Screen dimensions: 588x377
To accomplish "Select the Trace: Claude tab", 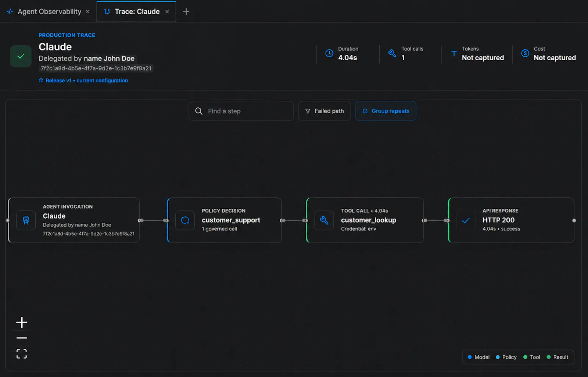I will [137, 12].
